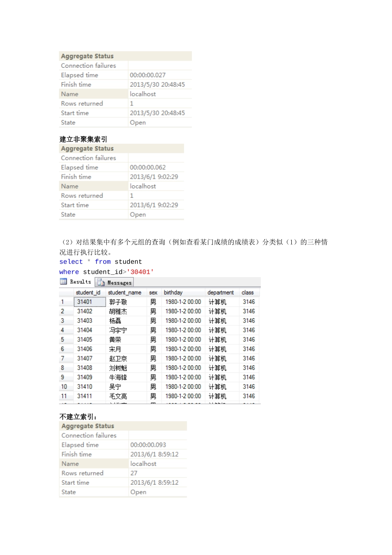This screenshot has width=392, height=555.
Task: Select the student_name column header
Action: pyautogui.click(x=125, y=292)
